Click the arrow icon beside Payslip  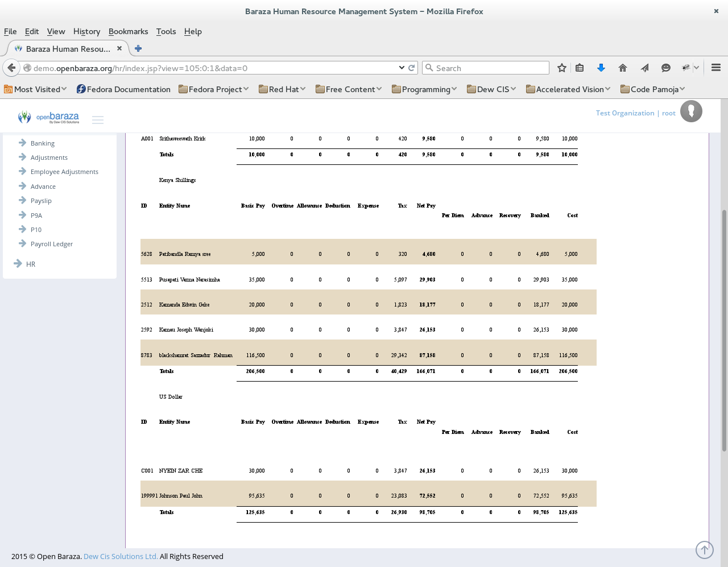point(23,200)
